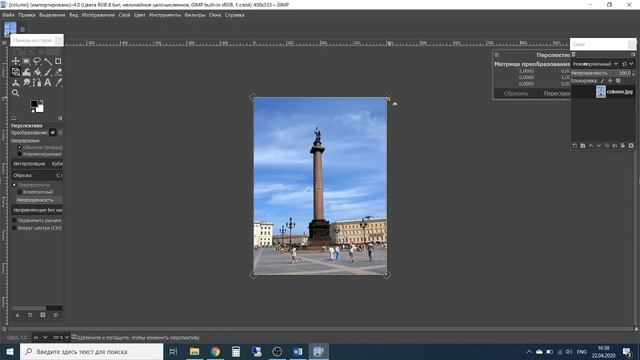Viewport: 640px width, 360px height.
Task: Open the layer mode group switcher dropdown
Action: (x=628, y=64)
